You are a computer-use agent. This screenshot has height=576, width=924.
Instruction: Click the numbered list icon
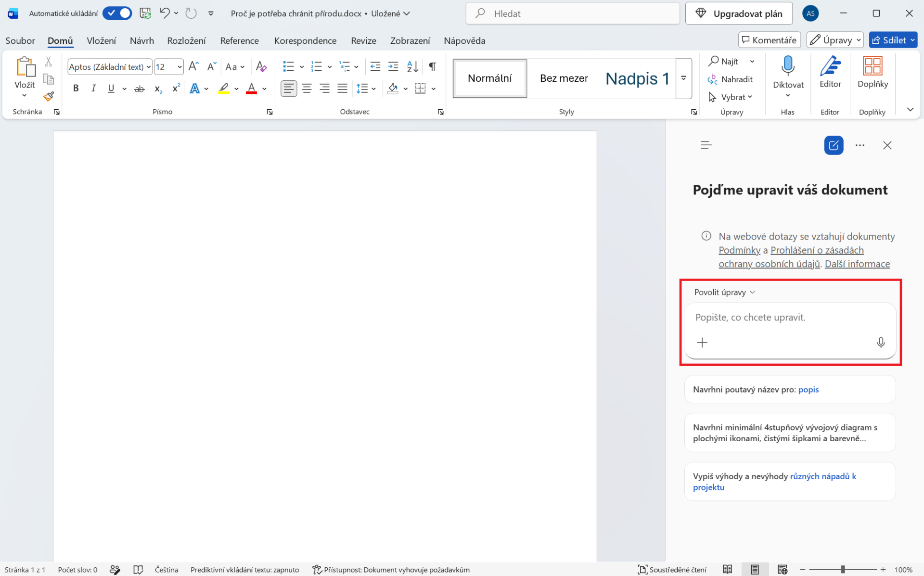click(316, 66)
